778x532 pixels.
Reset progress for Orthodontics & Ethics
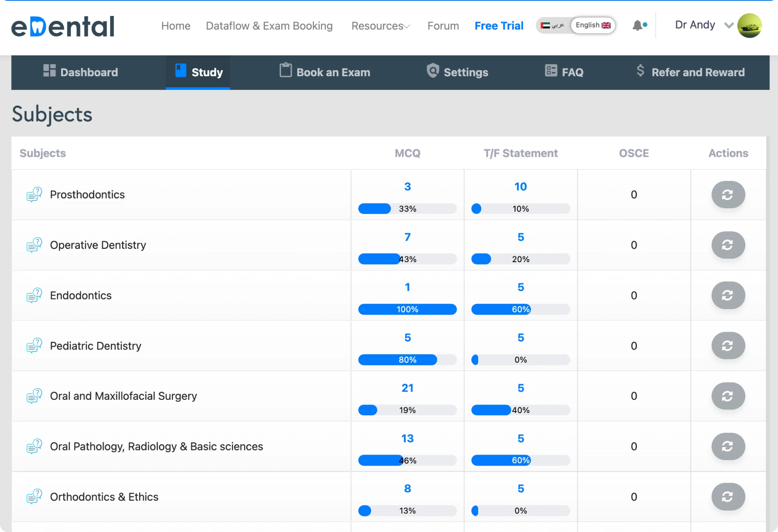(x=728, y=497)
